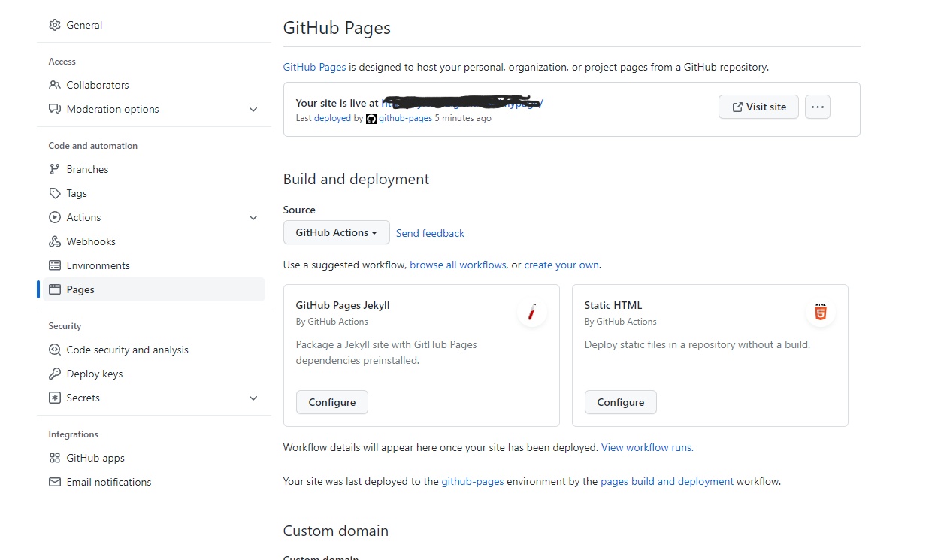Screen dimensions: 941x560
Task: Click the General gear icon
Action: point(55,25)
